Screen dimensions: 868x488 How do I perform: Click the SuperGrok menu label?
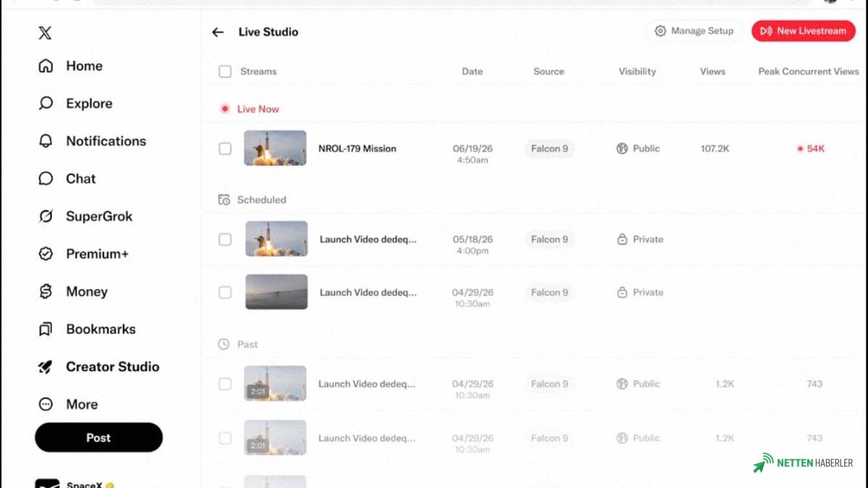[99, 216]
